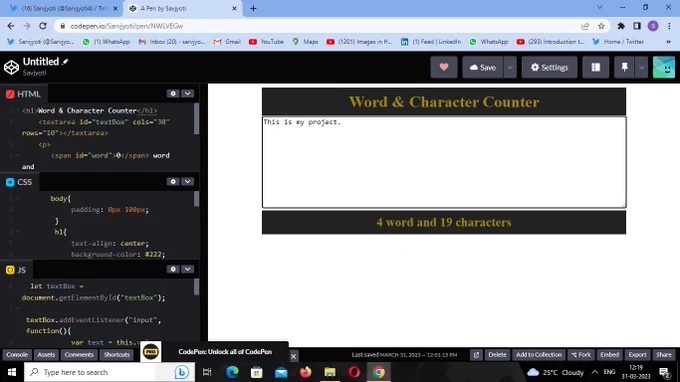Screen dimensions: 680x382
Task: Click the CodePen PRO badge icon
Action: point(150,352)
